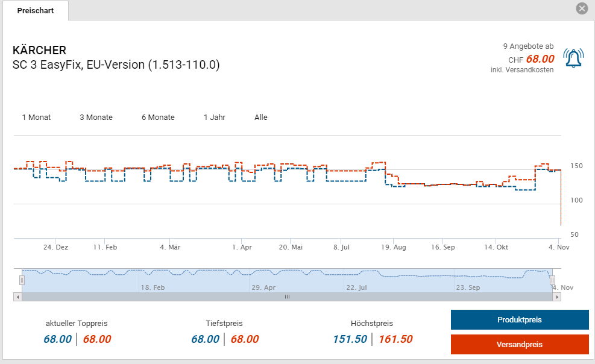Viewport: 595px width, 364px height.
Task: Switch chart range to 3 Monate
Action: [x=96, y=118]
